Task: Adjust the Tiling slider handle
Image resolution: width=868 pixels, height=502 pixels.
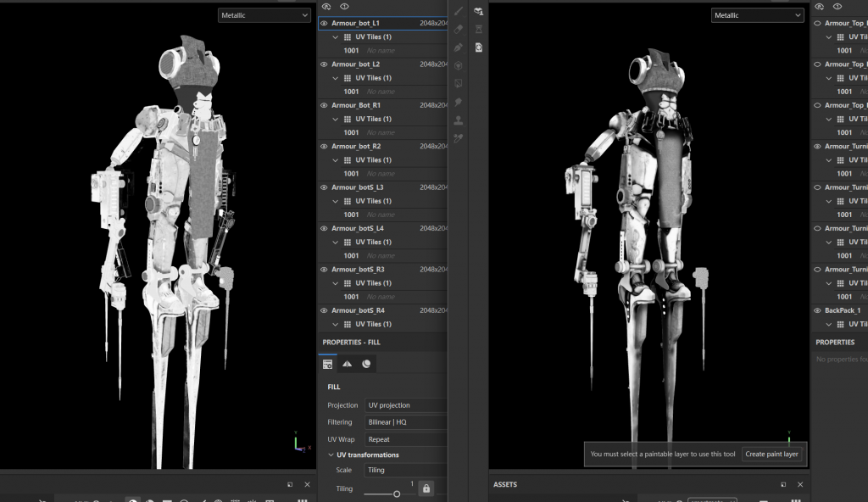Action: click(396, 494)
